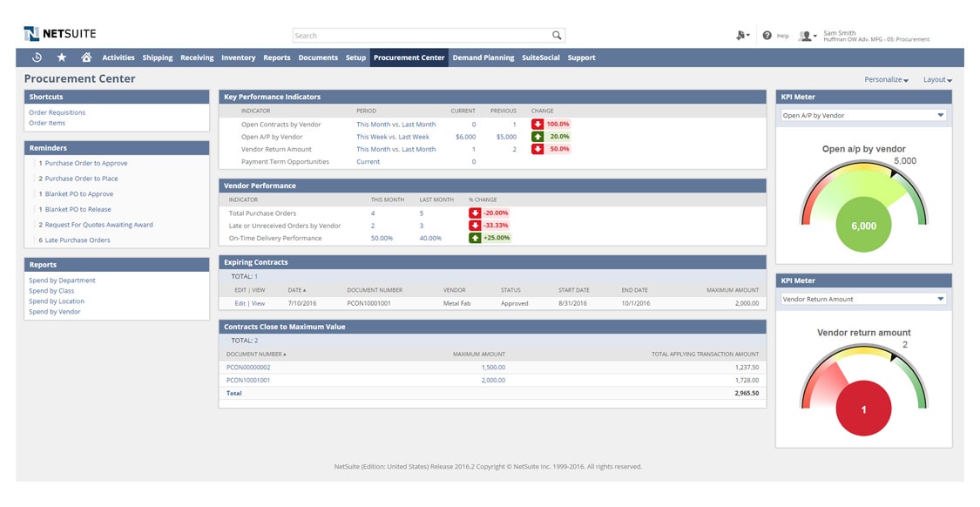Open Late Purchase Orders reminder
This screenshot has width=980, height=507.
point(78,240)
